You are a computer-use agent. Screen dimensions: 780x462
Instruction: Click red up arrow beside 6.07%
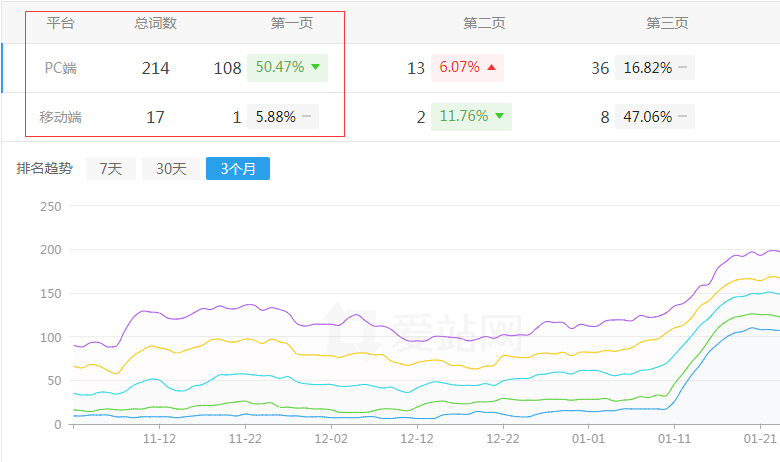(x=491, y=68)
